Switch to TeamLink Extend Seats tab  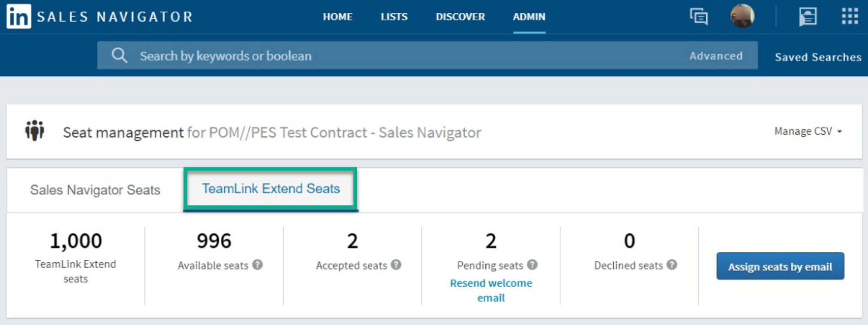coord(271,189)
